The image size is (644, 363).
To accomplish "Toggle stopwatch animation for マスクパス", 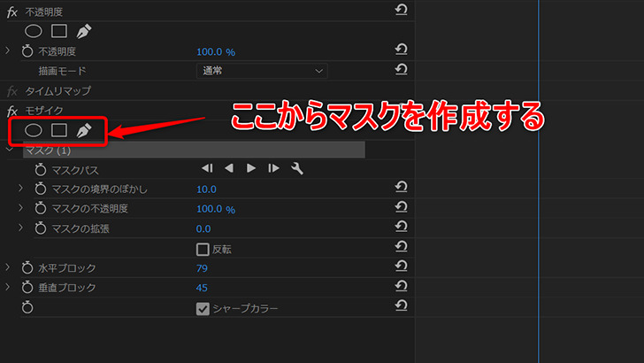I will pyautogui.click(x=41, y=169).
